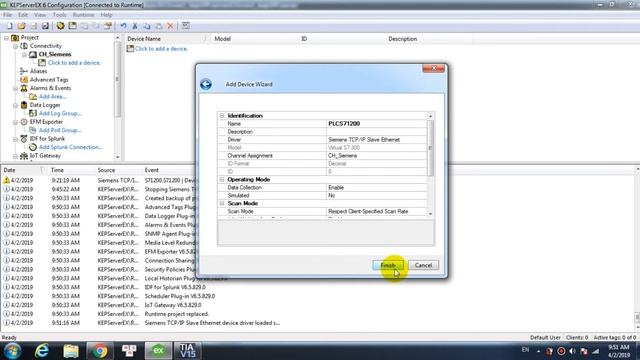Click 'Click to add a device' in the device list
Screen dimensions: 640x360
(161, 49)
